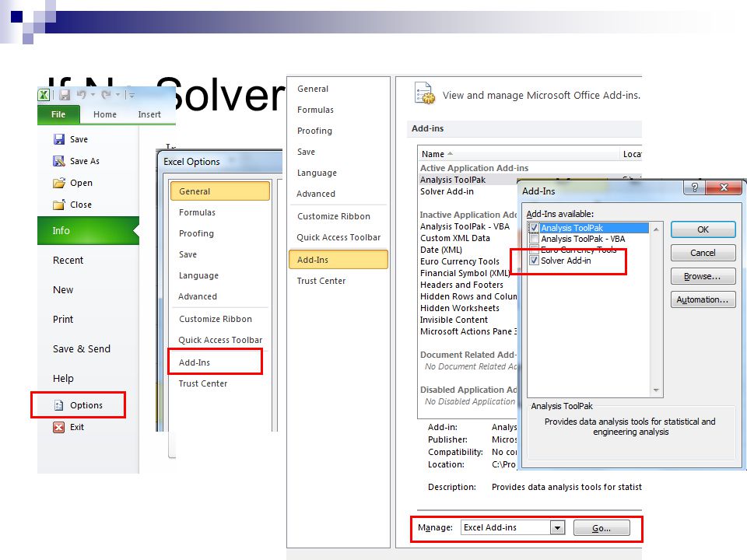Select Info in backstage menu
Screen dimensions: 747x560
[x=88, y=230]
